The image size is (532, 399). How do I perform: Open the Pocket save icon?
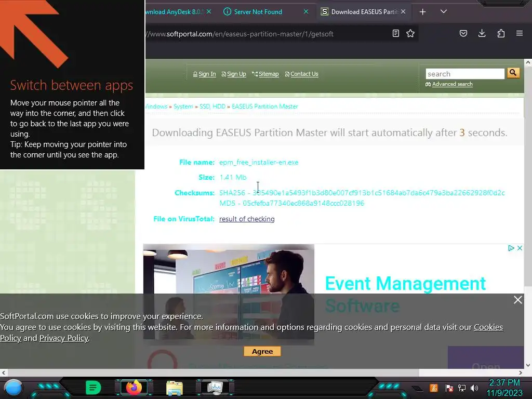[463, 33]
